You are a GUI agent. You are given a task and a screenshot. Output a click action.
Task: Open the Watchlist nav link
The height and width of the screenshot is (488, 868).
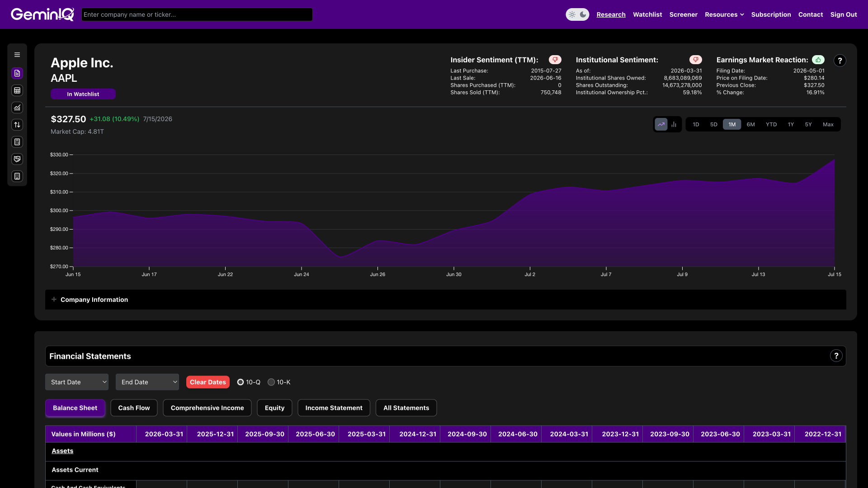(x=647, y=14)
